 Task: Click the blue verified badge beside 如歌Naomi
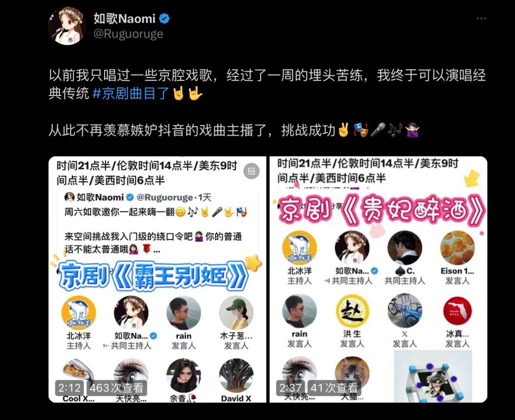tap(164, 19)
